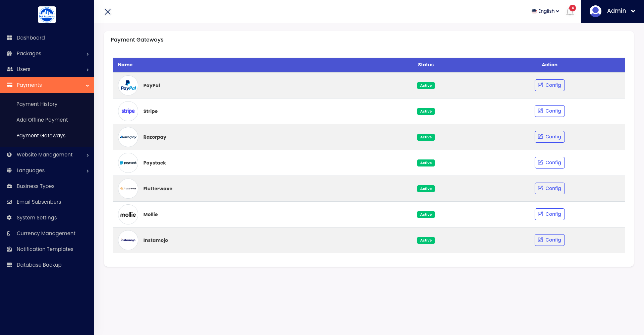This screenshot has width=644, height=335.
Task: Open Currency Management in sidebar
Action: tap(46, 233)
